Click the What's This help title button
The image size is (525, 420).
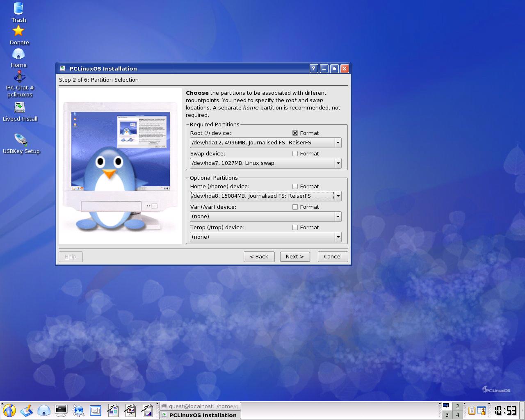click(313, 68)
